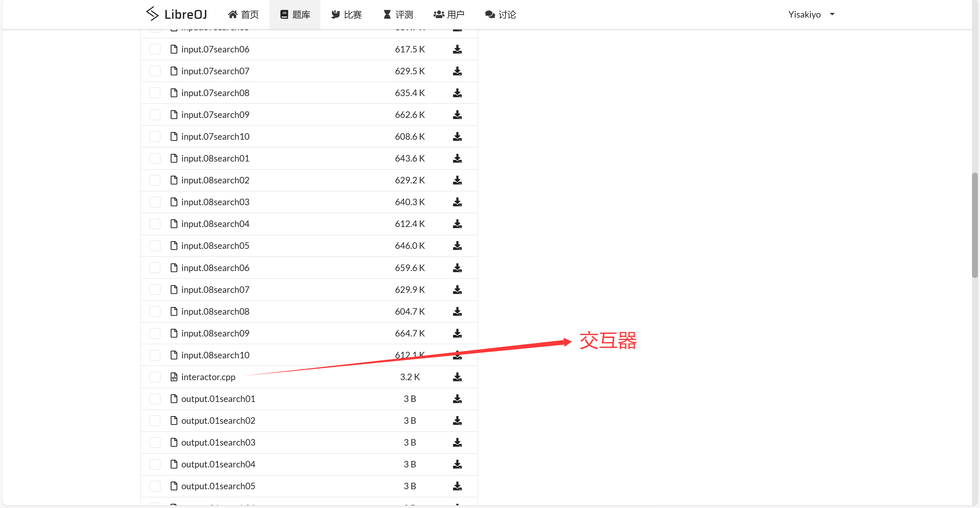Download input.08search05 via arrow icon
Screen dimensions: 980x508
[457, 246]
